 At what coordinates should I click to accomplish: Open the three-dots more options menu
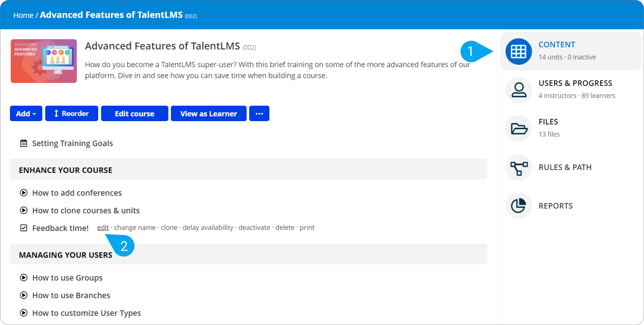(x=259, y=114)
